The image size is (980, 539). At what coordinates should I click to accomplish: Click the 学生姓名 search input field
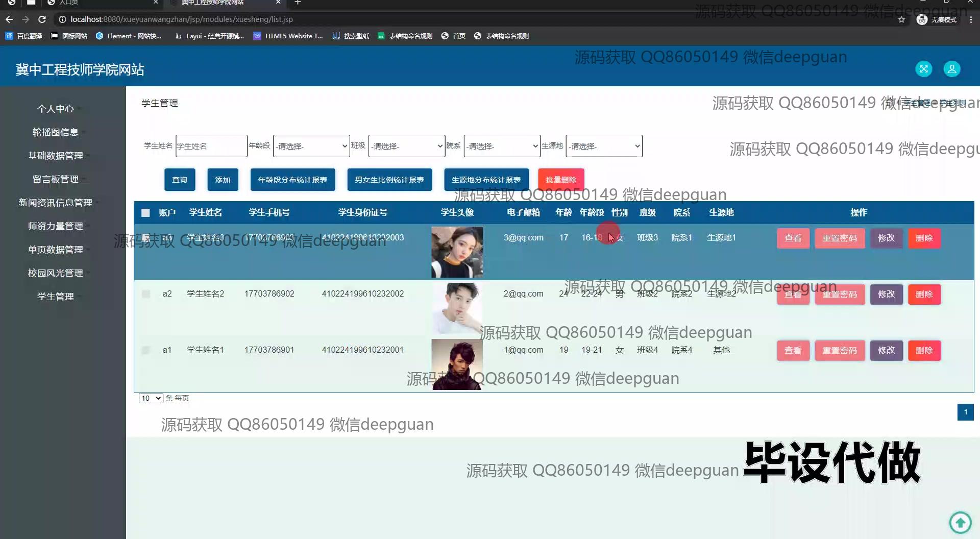coord(211,146)
